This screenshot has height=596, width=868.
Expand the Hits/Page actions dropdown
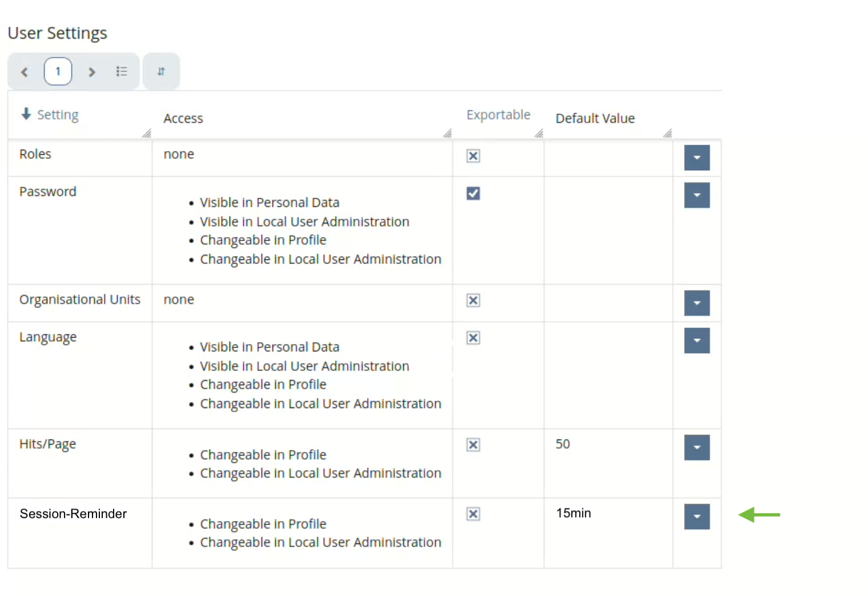697,448
